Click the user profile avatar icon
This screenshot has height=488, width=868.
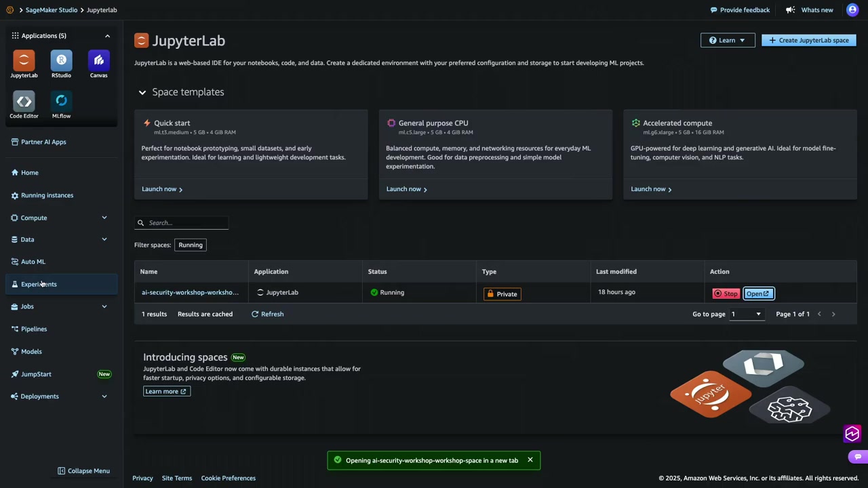pyautogui.click(x=852, y=9)
